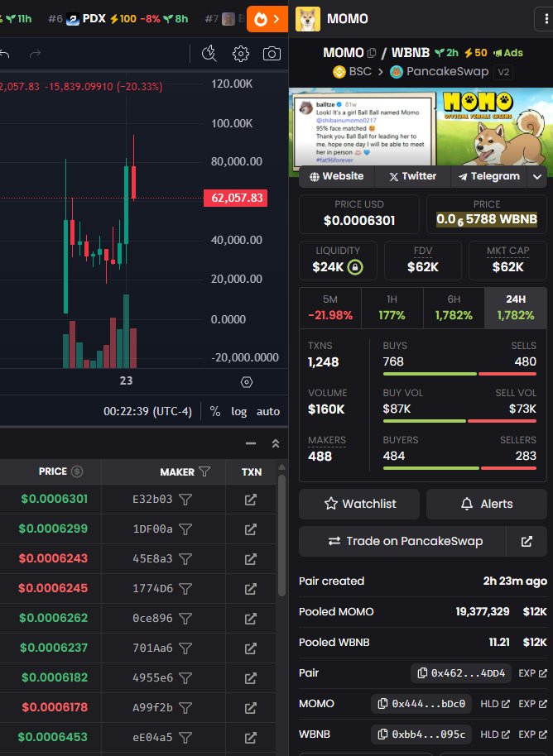Copy the WBNB address 0xbb4...095c
Viewport: 553px width, 756px height.
[x=382, y=734]
